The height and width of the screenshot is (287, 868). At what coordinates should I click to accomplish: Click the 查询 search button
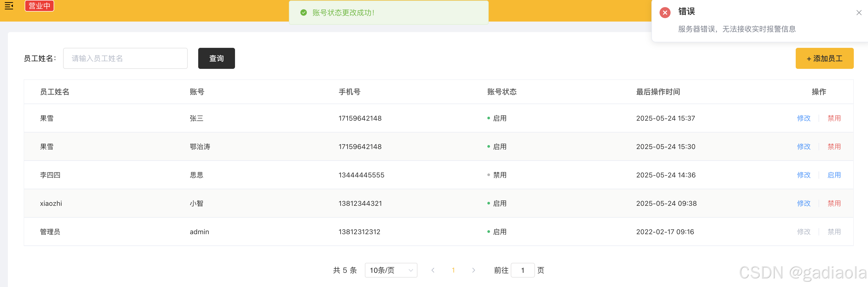pos(216,58)
